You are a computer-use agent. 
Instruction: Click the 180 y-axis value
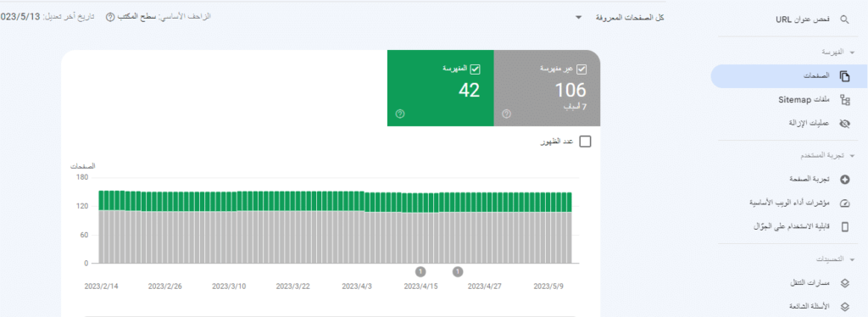83,178
